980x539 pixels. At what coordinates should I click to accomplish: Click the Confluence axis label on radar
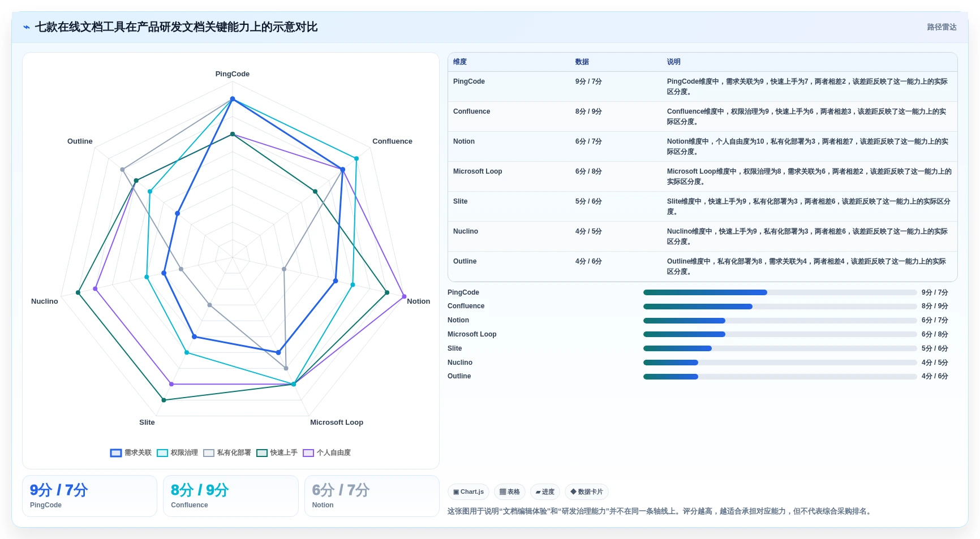tap(392, 141)
